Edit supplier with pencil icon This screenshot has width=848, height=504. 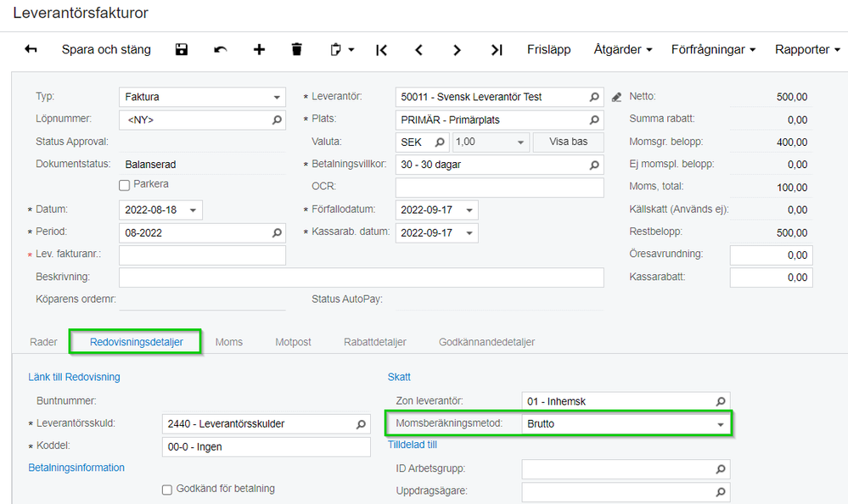click(616, 98)
